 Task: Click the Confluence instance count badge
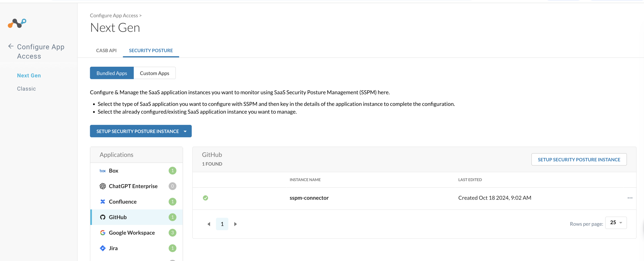click(173, 202)
